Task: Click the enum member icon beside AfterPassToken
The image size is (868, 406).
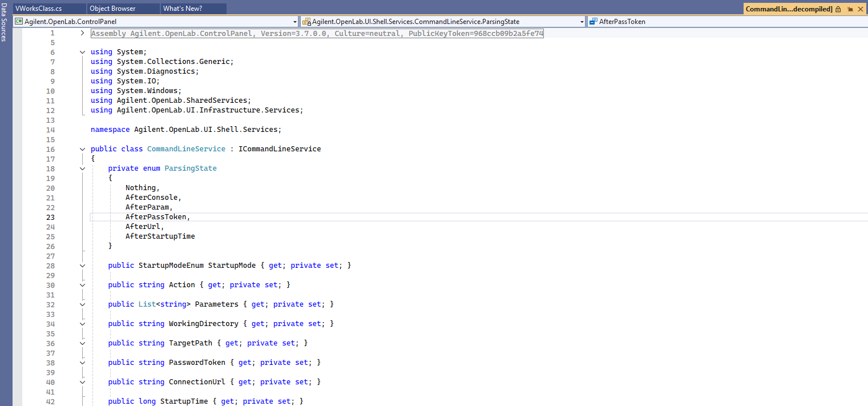Action: tap(594, 22)
